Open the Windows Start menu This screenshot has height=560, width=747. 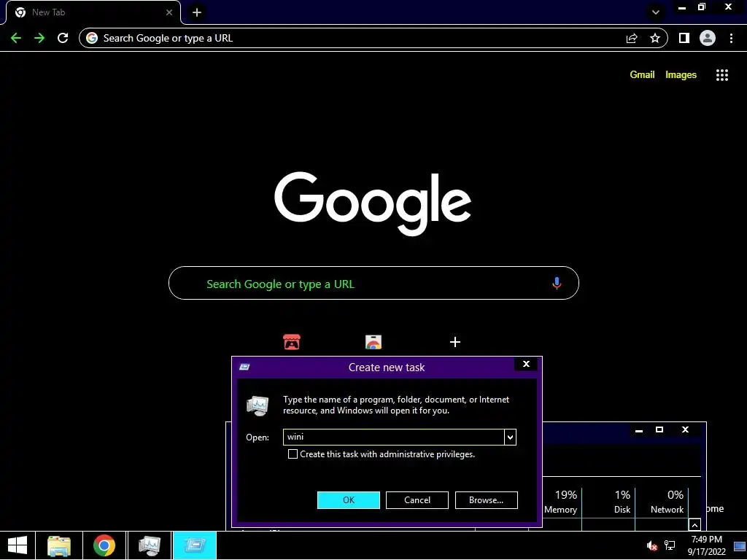click(18, 545)
